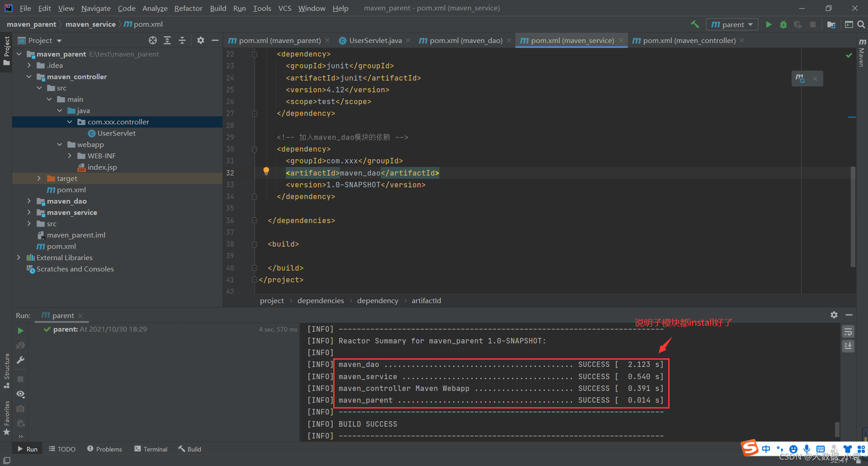Click the inspection checkmark status icon
This screenshot has height=466, width=868.
[849, 55]
